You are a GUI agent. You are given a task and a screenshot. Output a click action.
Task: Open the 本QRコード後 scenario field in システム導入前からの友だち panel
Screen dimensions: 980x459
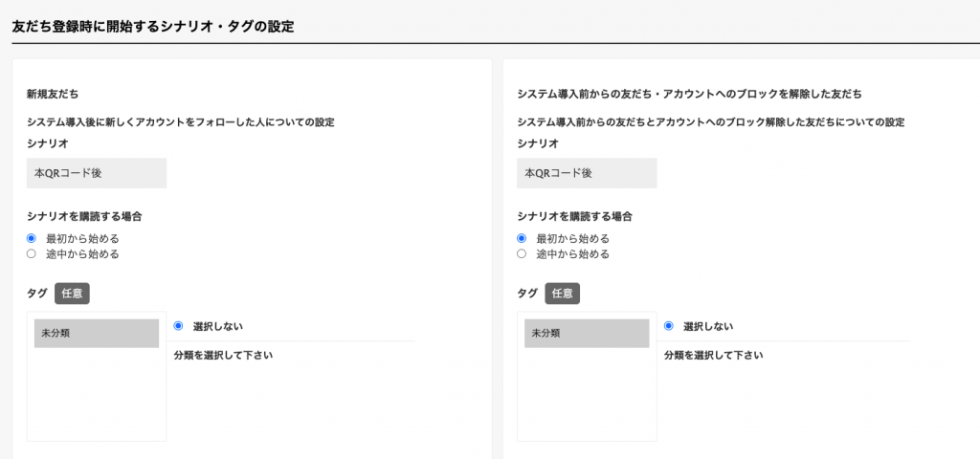587,173
